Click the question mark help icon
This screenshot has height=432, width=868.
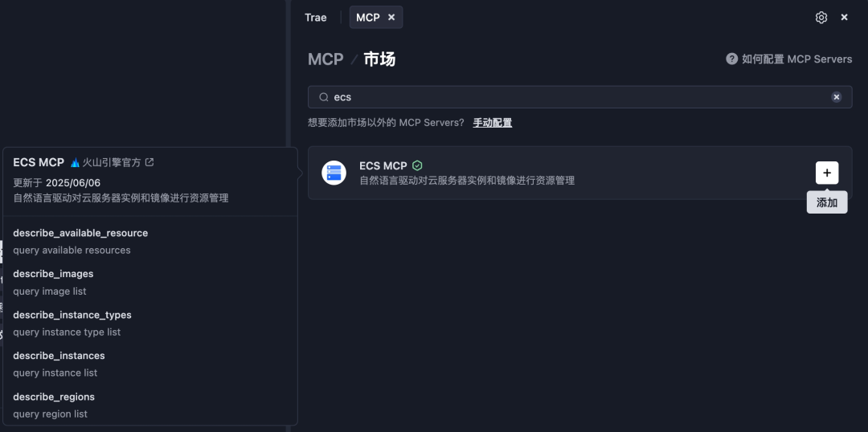click(x=732, y=59)
